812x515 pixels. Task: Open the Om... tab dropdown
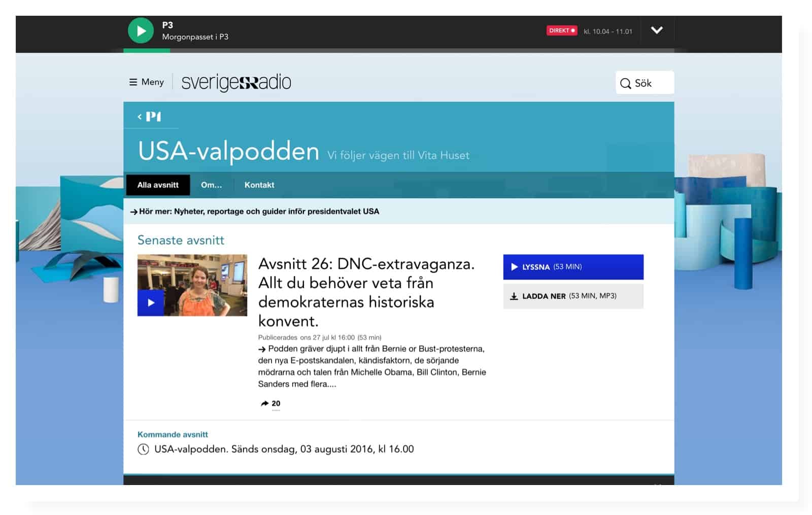pos(211,185)
